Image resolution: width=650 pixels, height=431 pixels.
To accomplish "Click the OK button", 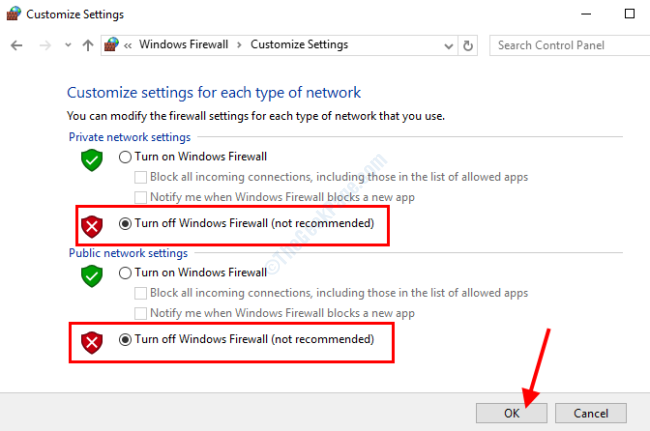I will (512, 413).
